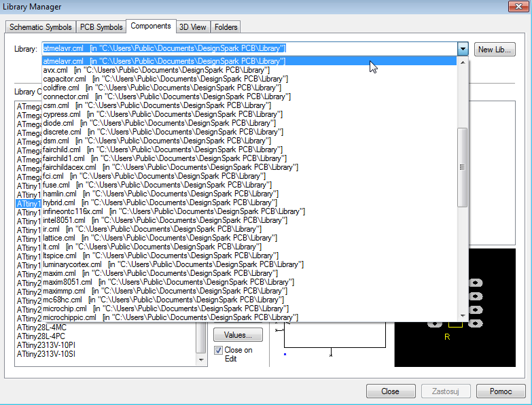Select maxim.cml library
532x405 pixels.
[249, 273]
